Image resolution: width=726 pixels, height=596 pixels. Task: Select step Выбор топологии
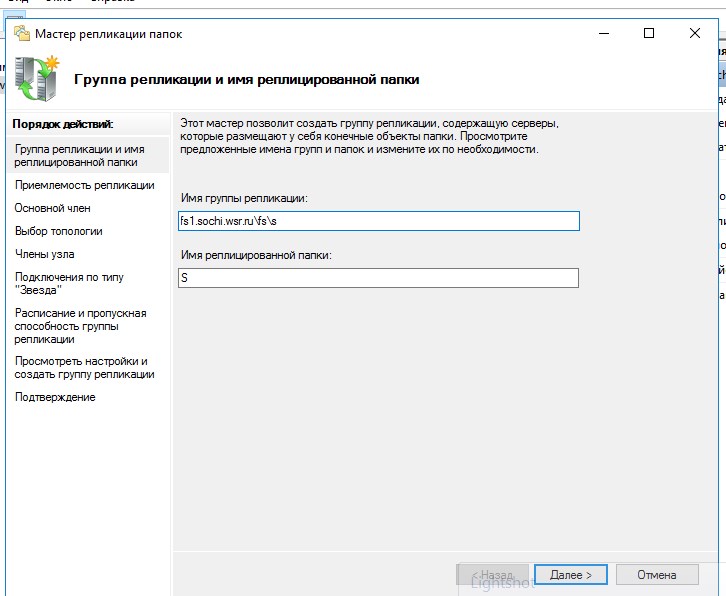click(x=59, y=231)
